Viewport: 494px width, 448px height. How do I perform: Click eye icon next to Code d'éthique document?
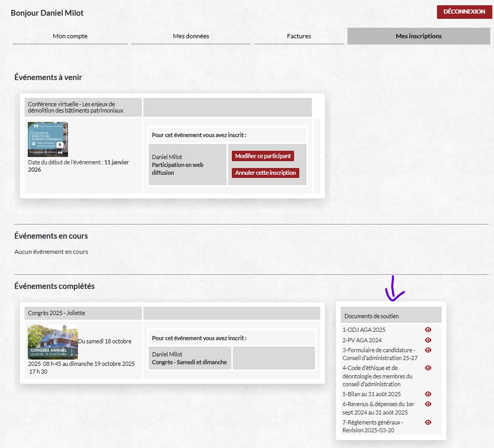[428, 368]
